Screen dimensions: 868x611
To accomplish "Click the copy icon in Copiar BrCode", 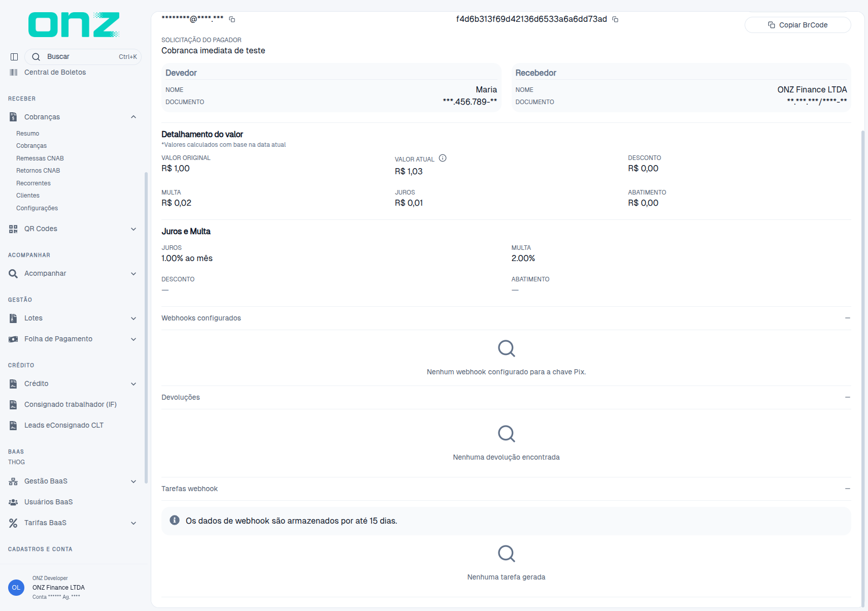I will (x=772, y=25).
